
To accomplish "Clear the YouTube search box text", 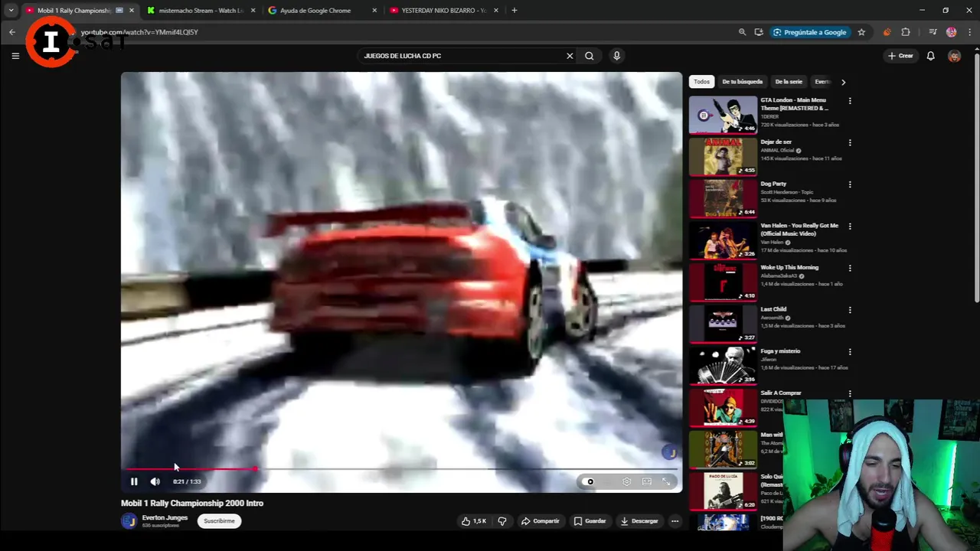I will 570,56.
